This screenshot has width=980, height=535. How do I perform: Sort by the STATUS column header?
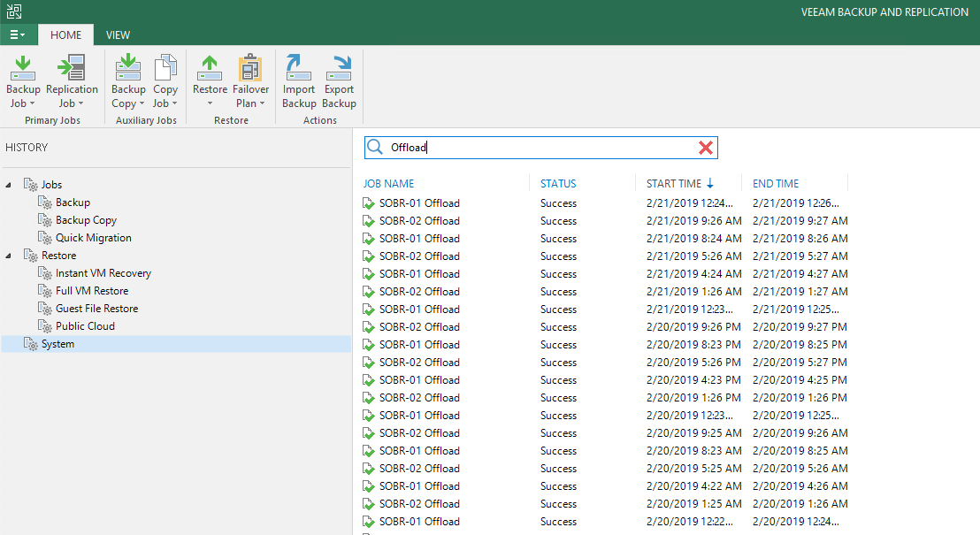tap(558, 184)
